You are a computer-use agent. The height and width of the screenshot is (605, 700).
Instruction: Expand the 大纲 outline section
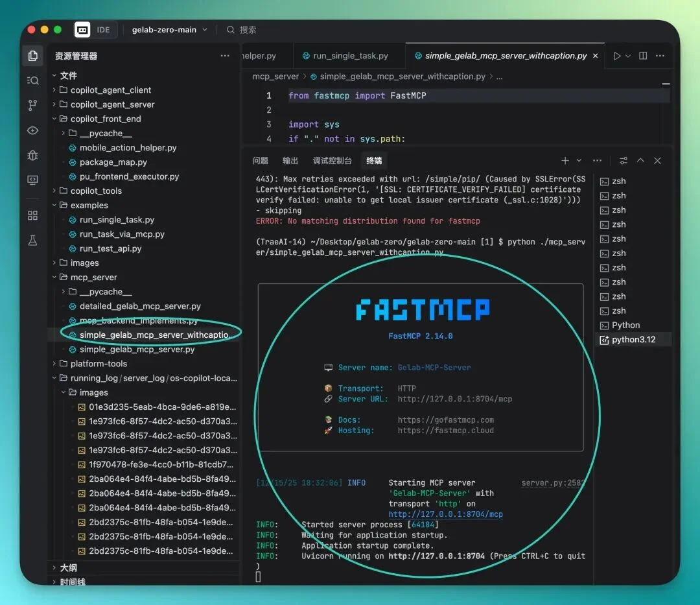pyautogui.click(x=68, y=567)
